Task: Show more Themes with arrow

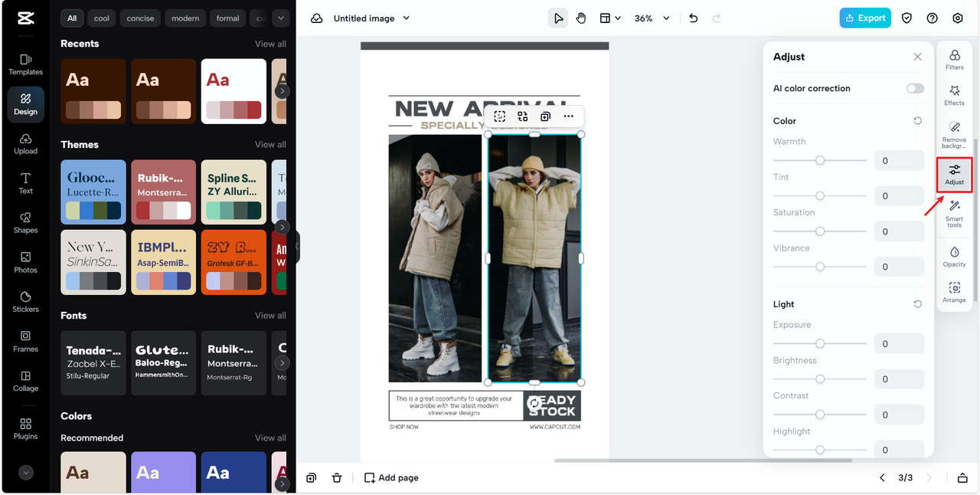Action: [x=282, y=227]
